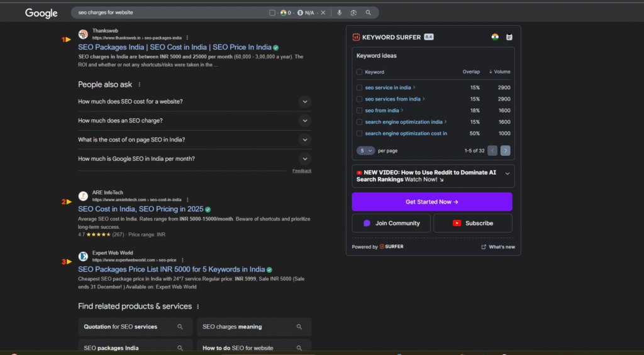Click the Thanksweb site favicon

pos(83,34)
